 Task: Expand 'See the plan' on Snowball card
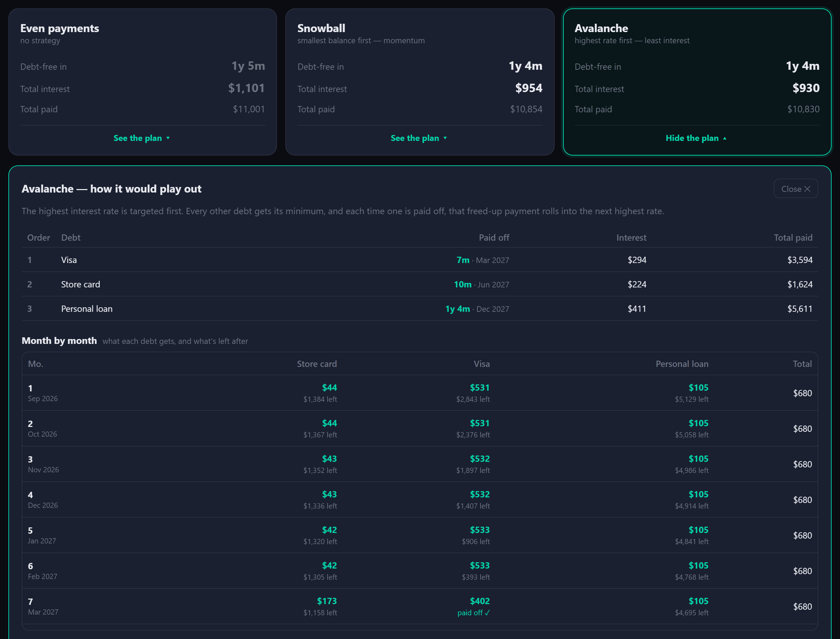419,138
